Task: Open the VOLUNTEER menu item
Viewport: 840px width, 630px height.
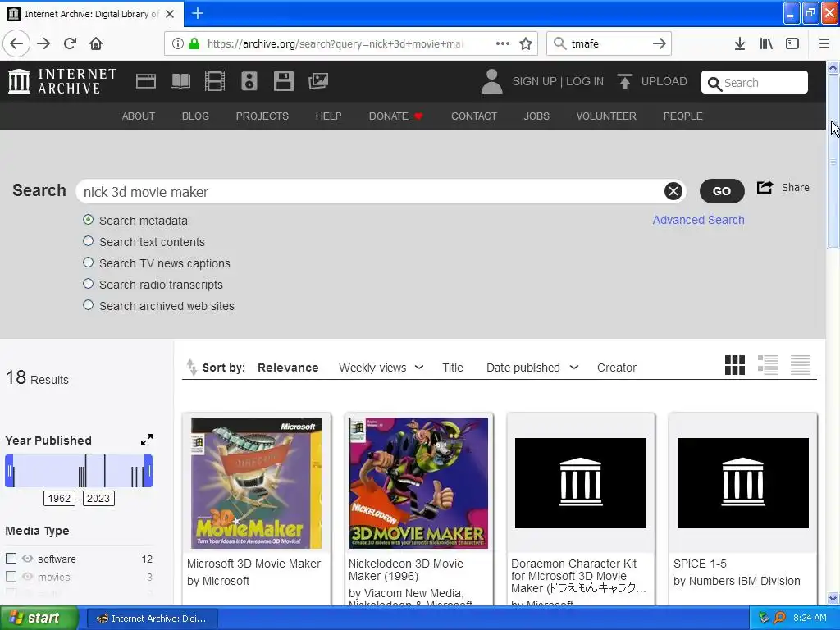Action: (606, 116)
